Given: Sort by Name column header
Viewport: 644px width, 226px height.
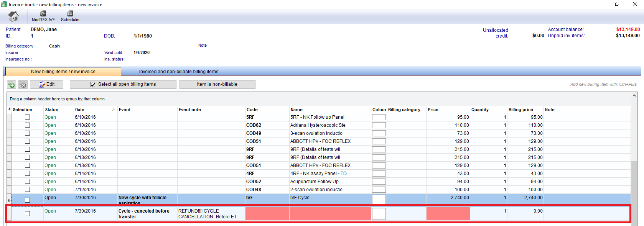Looking at the screenshot, I should point(330,110).
